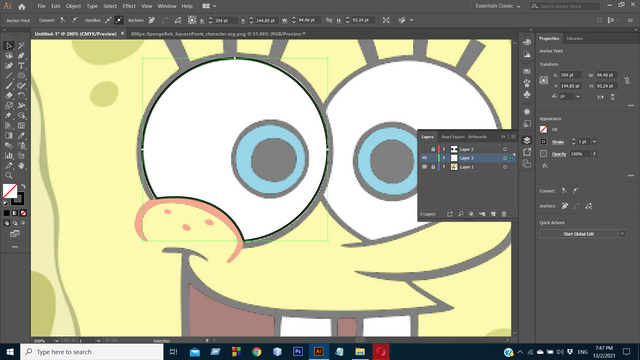Convert anchor point to corner in control bar
Screen dimensions: 640x360
click(63, 20)
